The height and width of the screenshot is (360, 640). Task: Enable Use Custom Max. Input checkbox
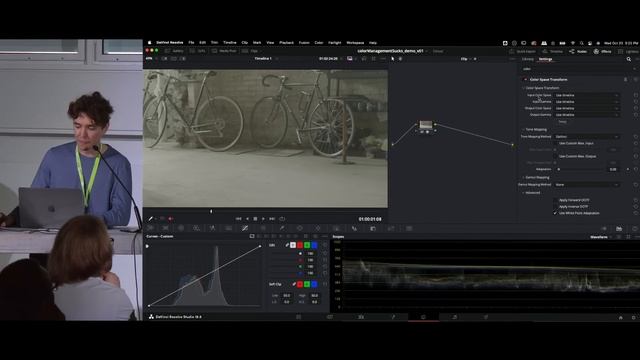[555, 143]
